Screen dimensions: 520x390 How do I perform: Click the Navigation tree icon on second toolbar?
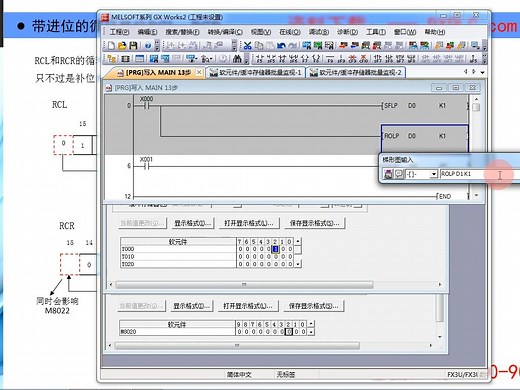coord(111,59)
